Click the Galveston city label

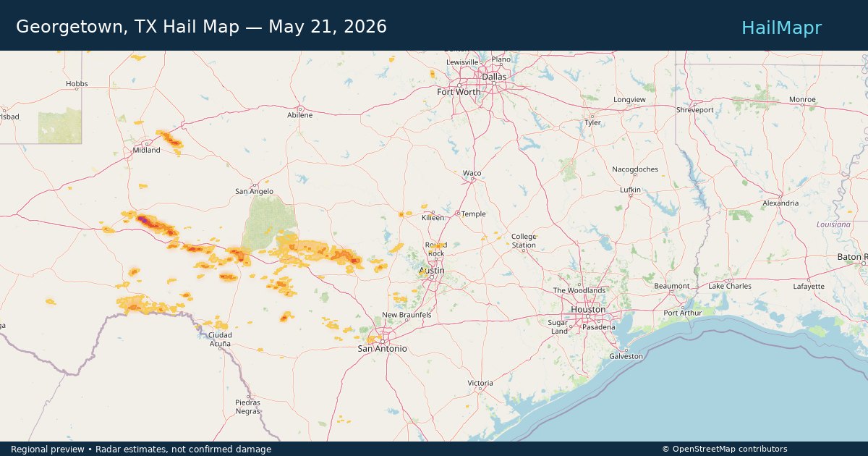[x=626, y=356]
